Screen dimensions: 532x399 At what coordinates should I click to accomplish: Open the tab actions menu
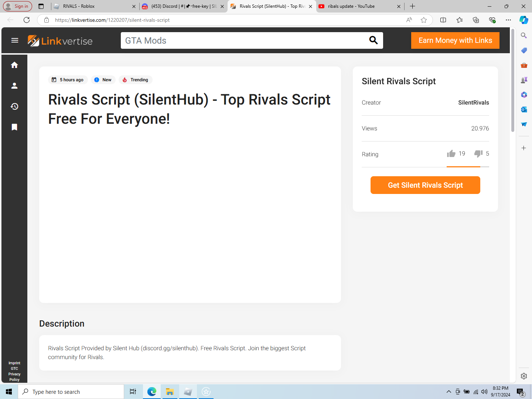pos(41,6)
